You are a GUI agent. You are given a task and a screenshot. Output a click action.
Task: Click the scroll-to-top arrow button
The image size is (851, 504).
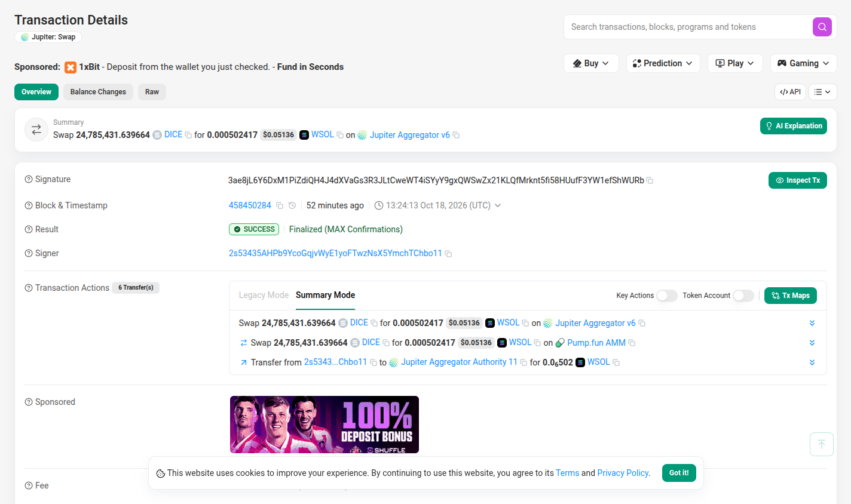pos(822,444)
